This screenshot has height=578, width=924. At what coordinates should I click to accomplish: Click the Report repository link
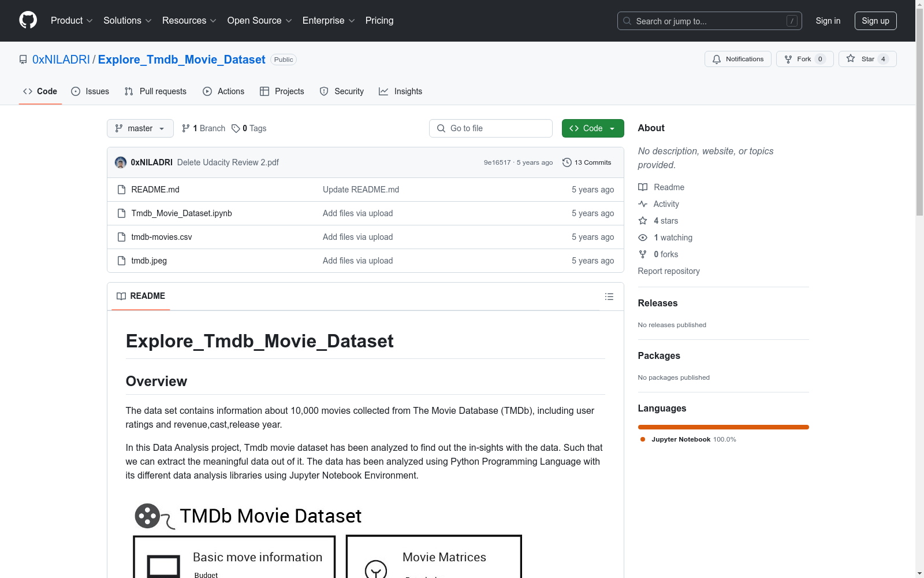pyautogui.click(x=669, y=271)
